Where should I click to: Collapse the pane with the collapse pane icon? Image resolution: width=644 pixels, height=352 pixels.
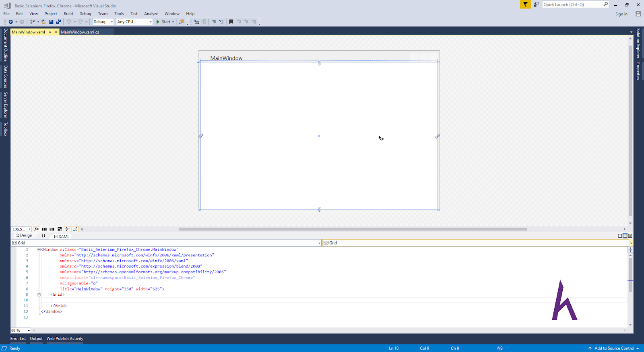pyautogui.click(x=630, y=236)
